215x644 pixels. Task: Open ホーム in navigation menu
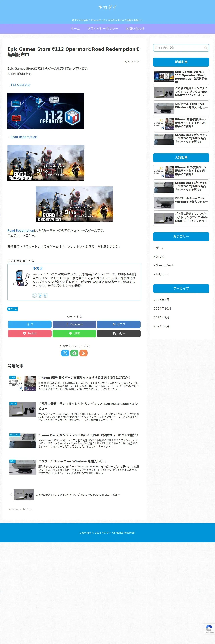pos(75,29)
